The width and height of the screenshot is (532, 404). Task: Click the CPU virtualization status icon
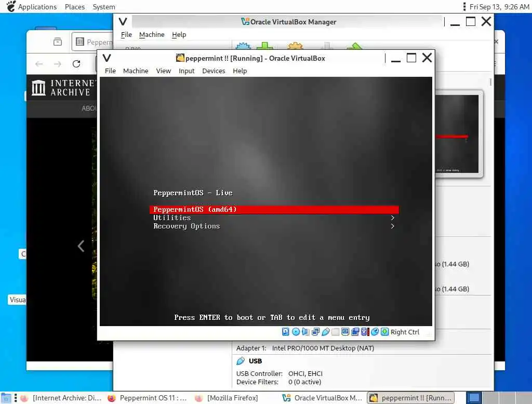tap(365, 332)
